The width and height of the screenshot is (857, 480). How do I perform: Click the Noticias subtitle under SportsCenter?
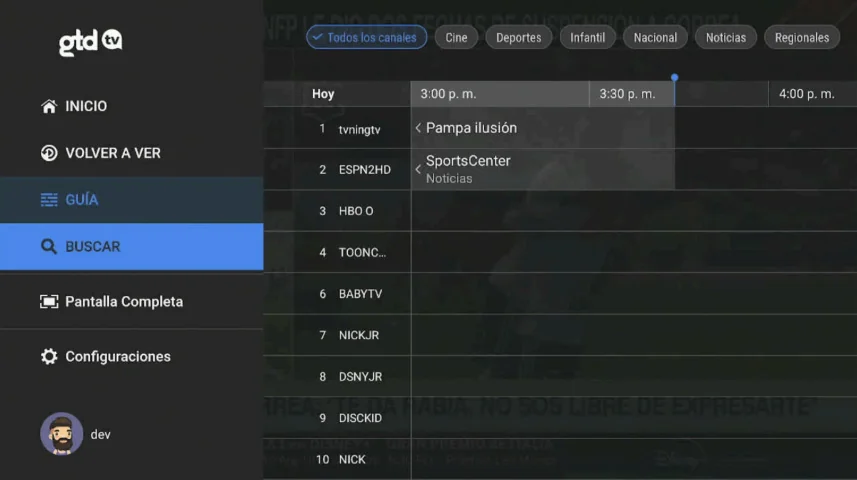(x=449, y=178)
